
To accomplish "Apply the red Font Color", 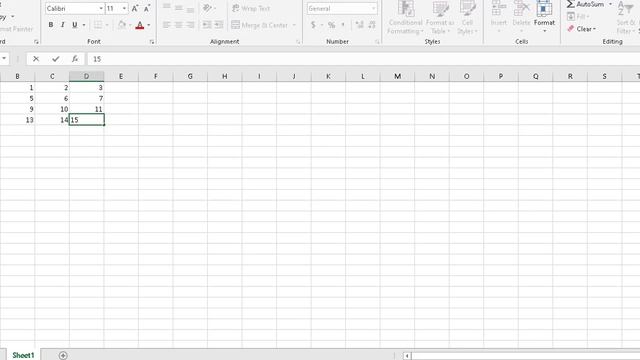I will coord(140,25).
